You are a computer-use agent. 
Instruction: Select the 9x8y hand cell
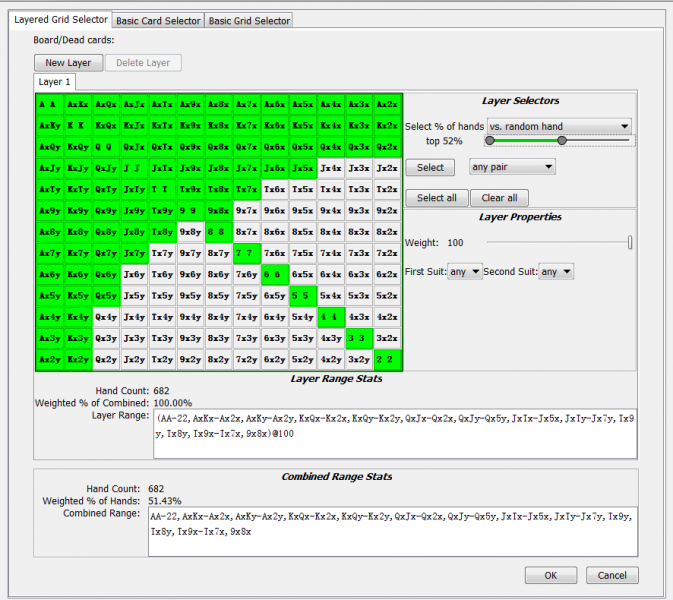pos(190,232)
